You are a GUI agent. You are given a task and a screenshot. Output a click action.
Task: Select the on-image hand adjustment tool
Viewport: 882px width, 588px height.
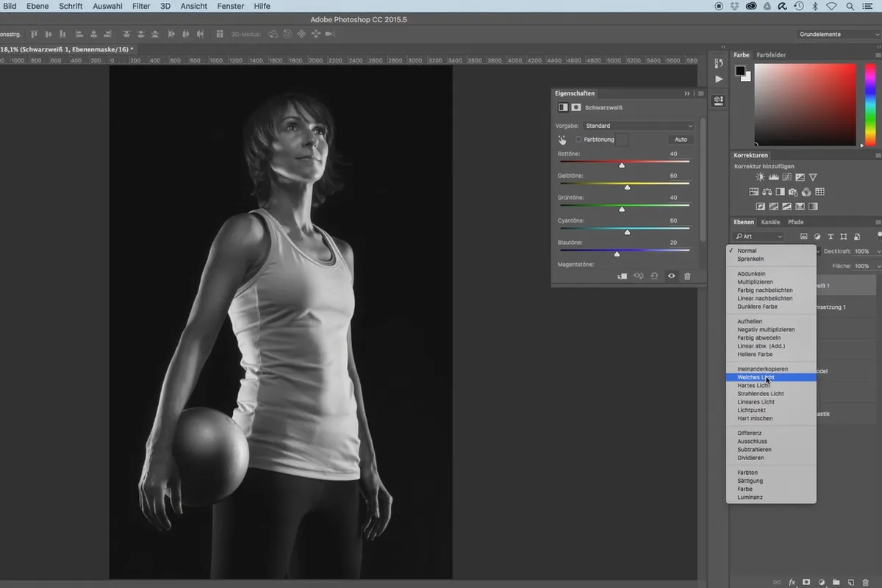click(x=562, y=139)
